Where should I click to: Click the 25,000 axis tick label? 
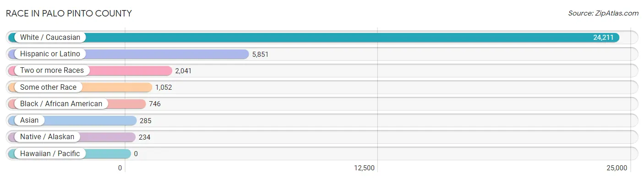617,168
